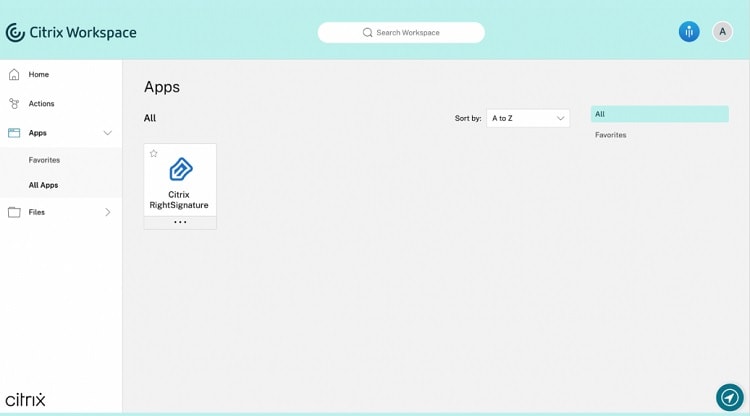Open the A to Z sort dropdown
Viewport: 750px width, 416px height.
(x=528, y=118)
